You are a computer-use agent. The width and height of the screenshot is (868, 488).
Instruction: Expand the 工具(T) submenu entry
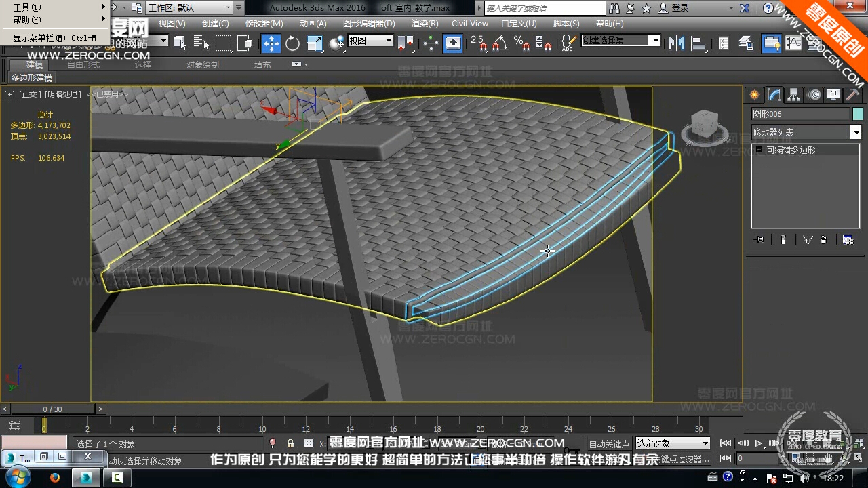tap(55, 7)
